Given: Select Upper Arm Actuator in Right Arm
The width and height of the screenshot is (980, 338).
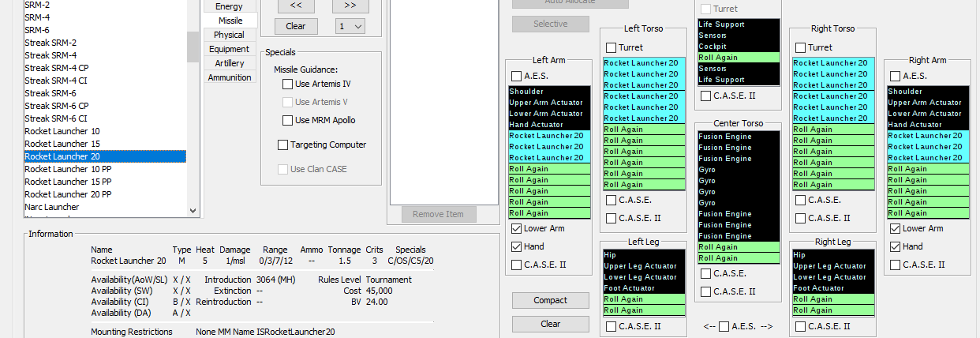Looking at the screenshot, I should (928, 103).
